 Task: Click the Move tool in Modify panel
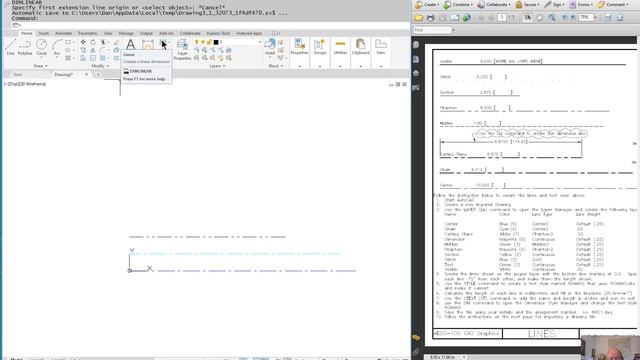[83, 42]
